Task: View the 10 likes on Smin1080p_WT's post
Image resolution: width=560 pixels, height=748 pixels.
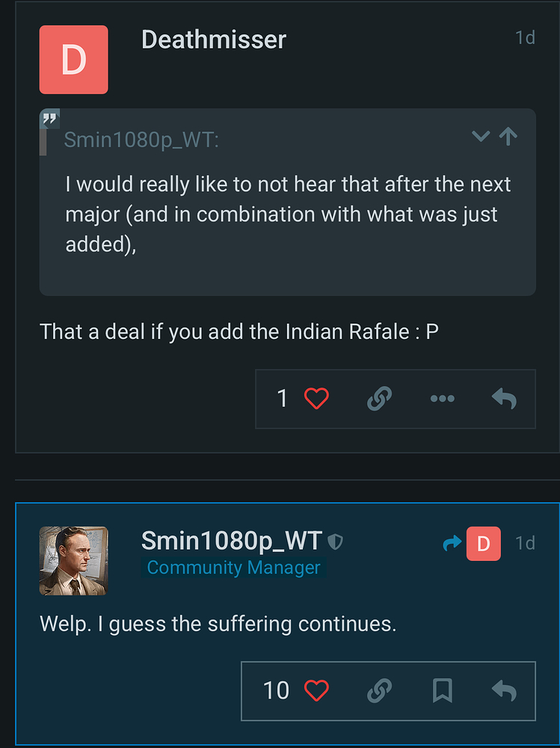Action: (x=276, y=691)
